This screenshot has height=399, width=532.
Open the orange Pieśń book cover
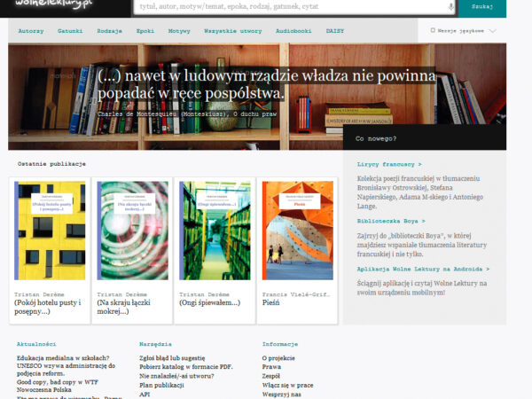click(297, 231)
